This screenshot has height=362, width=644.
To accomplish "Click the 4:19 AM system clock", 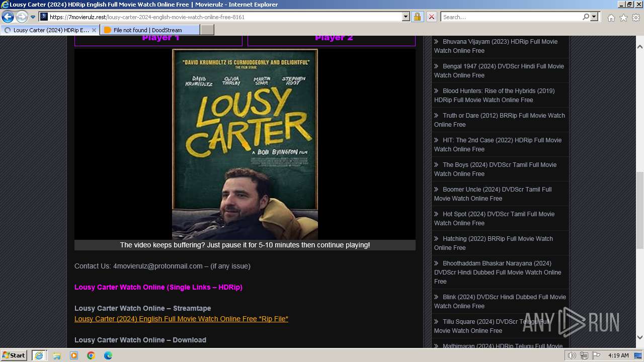I will click(618, 355).
